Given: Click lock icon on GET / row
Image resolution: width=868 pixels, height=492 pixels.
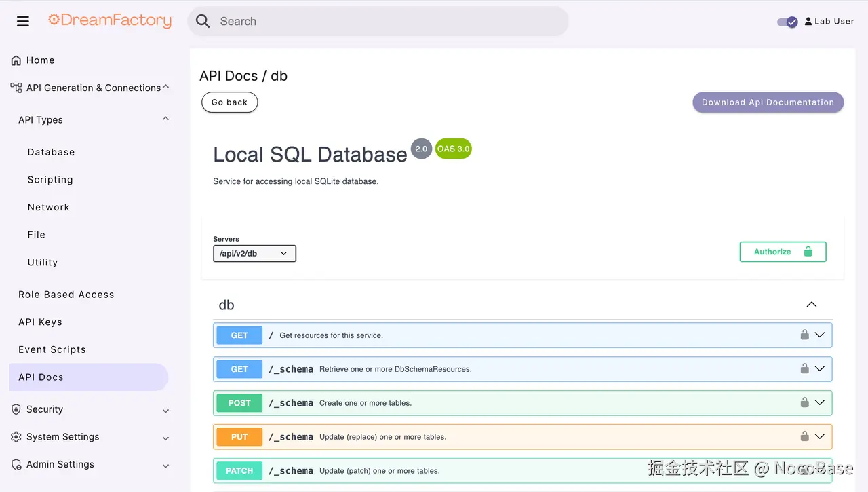Looking at the screenshot, I should (804, 335).
